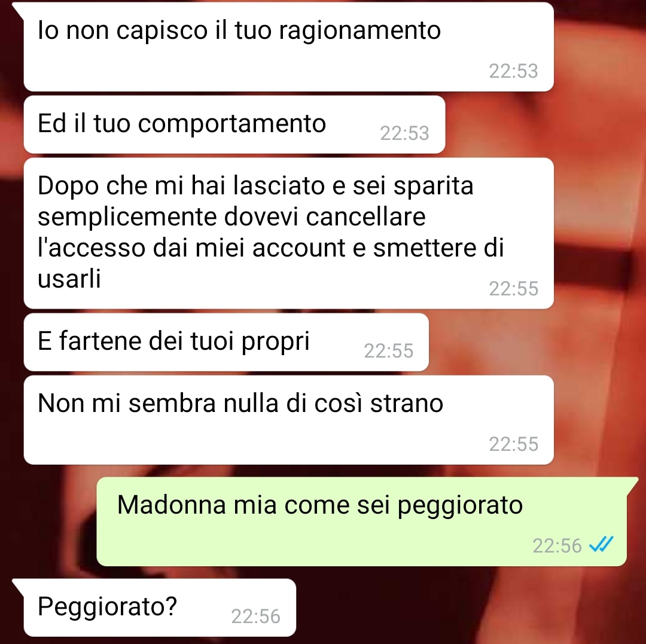Click the 22:56 timestamp next to 'Peggiorato?'
The height and width of the screenshot is (644, 646).
point(256,616)
